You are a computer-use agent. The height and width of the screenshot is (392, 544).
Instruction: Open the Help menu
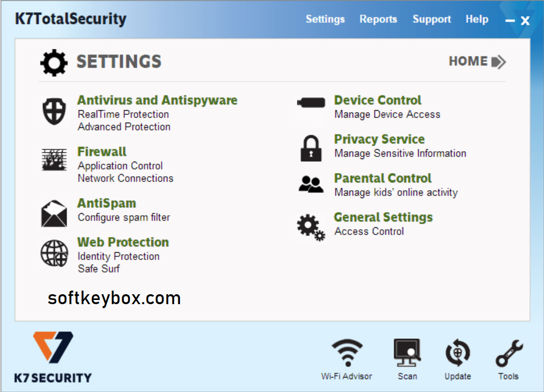tap(477, 19)
